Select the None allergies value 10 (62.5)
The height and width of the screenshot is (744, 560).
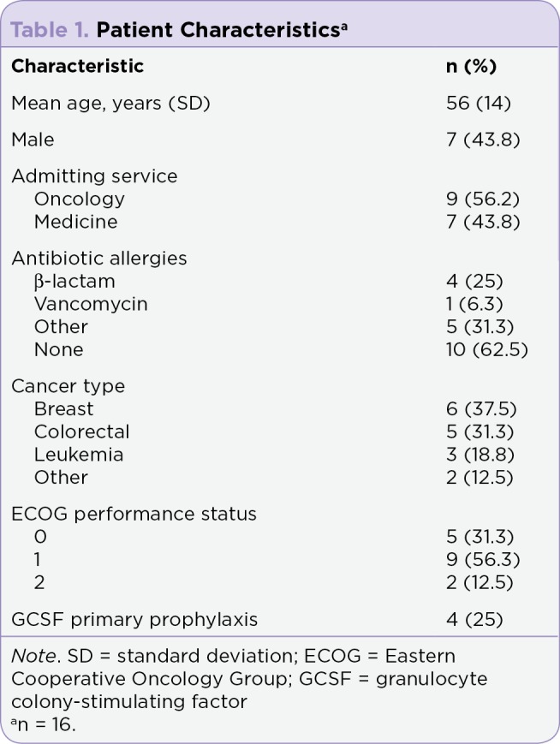click(x=487, y=349)
